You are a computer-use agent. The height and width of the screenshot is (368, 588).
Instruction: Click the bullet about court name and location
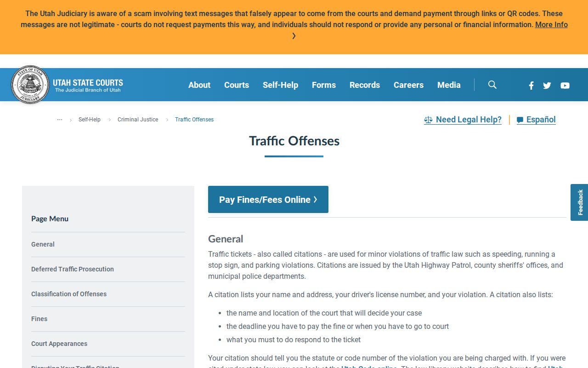pos(324,313)
